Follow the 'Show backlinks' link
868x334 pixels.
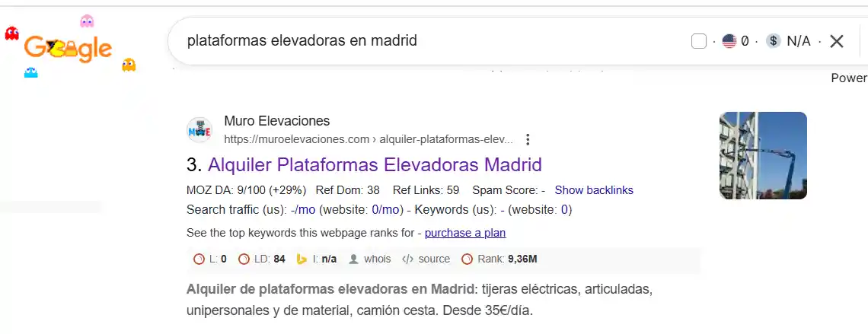[x=594, y=190]
